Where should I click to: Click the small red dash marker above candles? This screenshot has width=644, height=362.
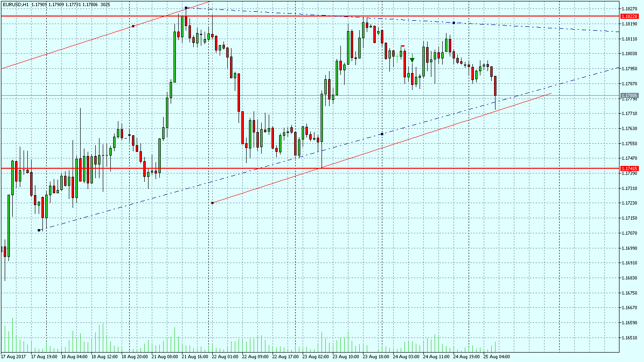click(x=403, y=46)
